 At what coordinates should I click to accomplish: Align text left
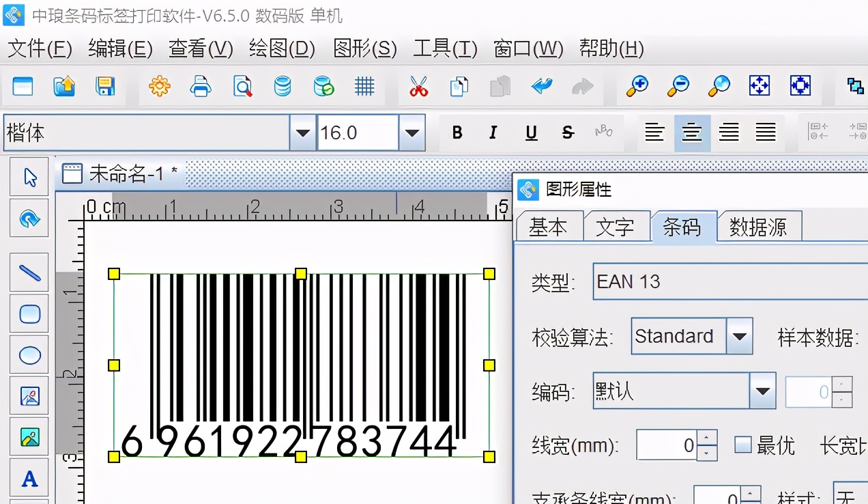tap(655, 132)
